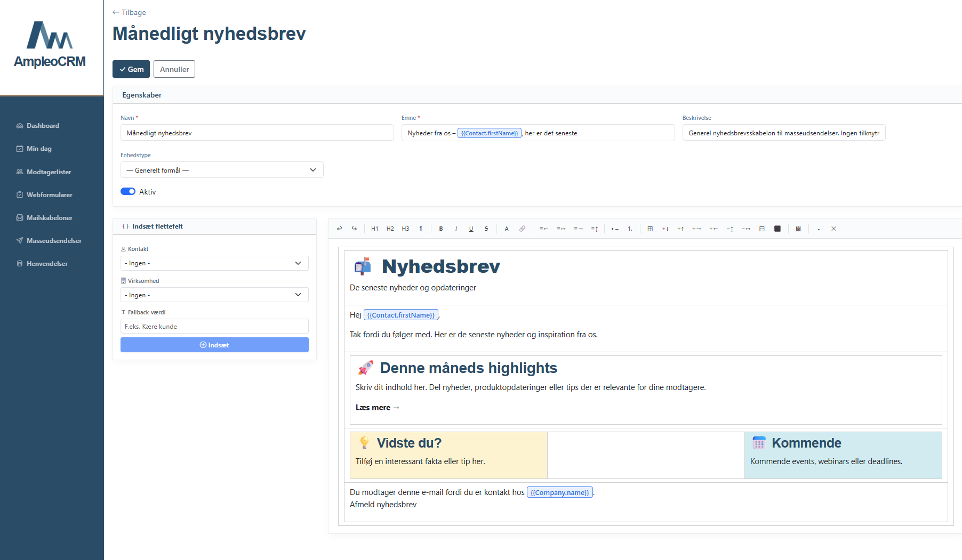
Task: Apply H3 heading format
Action: (405, 229)
